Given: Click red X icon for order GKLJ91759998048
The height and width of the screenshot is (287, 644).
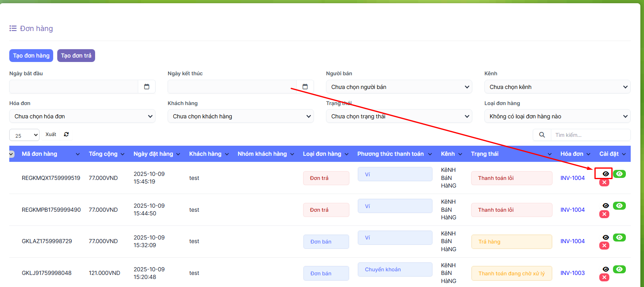Looking at the screenshot, I should coord(604,277).
